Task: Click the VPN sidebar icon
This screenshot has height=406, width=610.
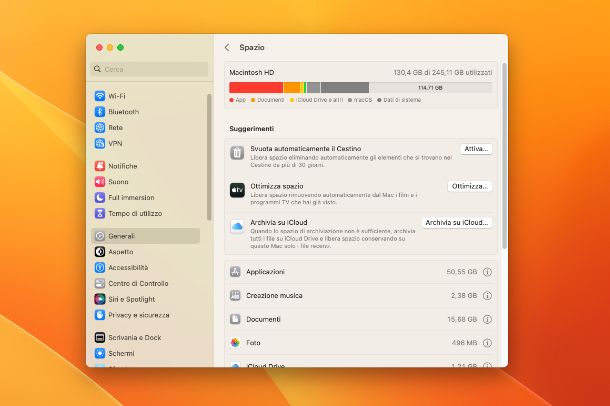Action: click(100, 144)
